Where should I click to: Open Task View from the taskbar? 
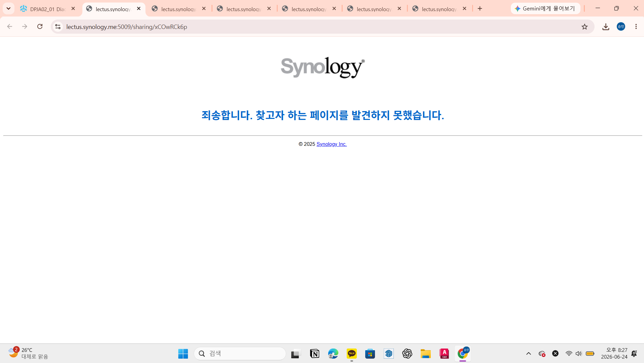click(295, 354)
